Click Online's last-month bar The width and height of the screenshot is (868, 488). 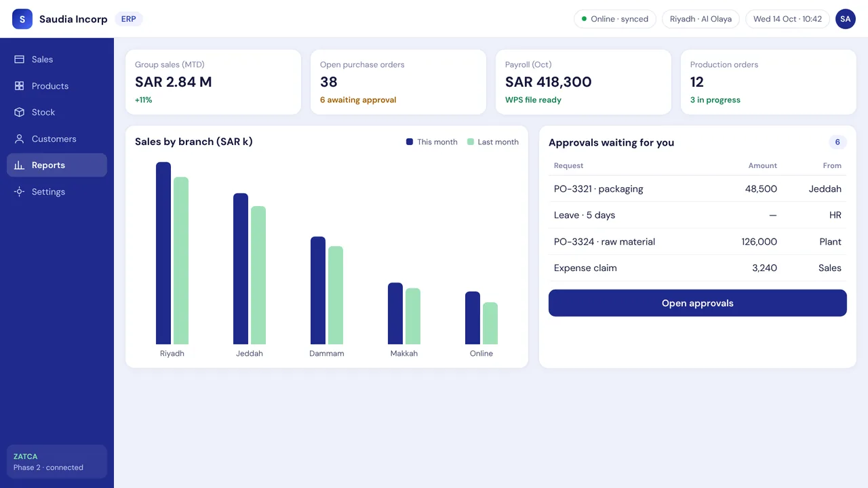pyautogui.click(x=490, y=323)
